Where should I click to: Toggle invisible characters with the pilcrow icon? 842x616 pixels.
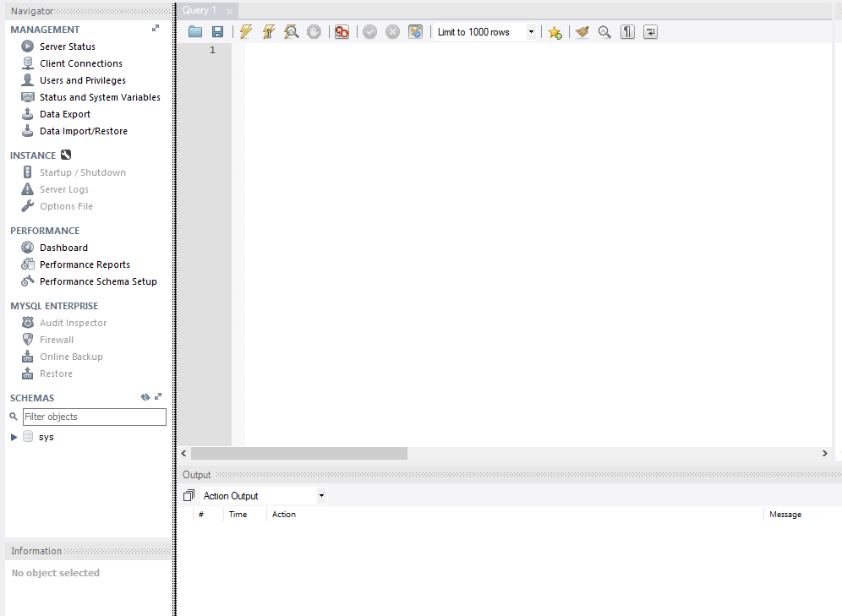tap(626, 31)
